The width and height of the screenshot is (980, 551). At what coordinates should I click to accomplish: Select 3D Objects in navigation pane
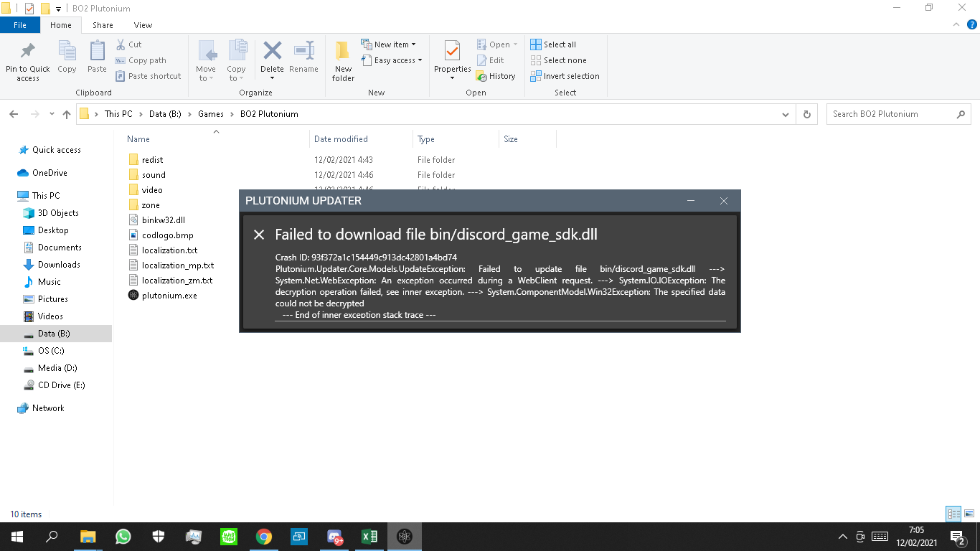58,213
